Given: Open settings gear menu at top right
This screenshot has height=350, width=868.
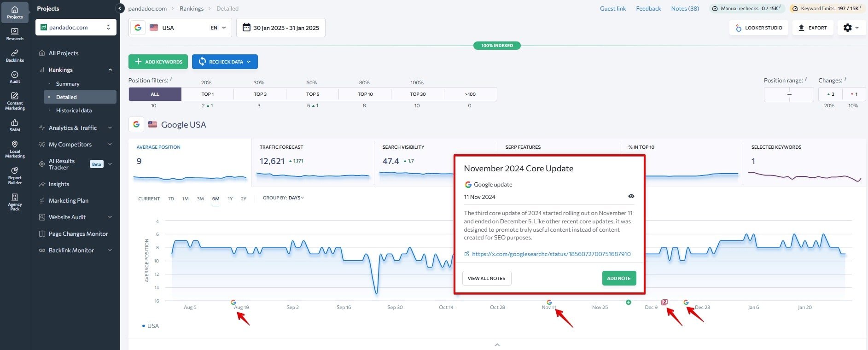Looking at the screenshot, I should (851, 28).
